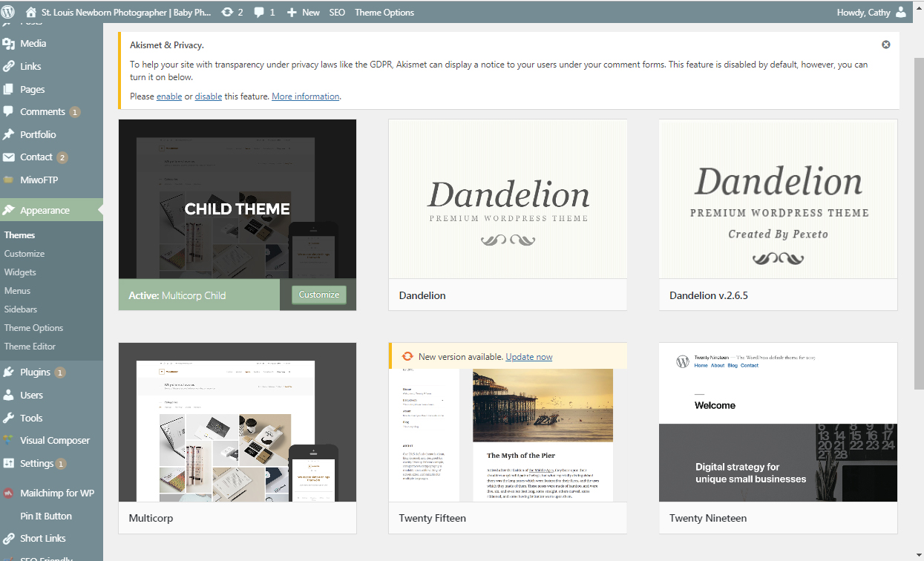Click Customize on the active Multicorp Child theme
The height and width of the screenshot is (561, 924).
[319, 295]
